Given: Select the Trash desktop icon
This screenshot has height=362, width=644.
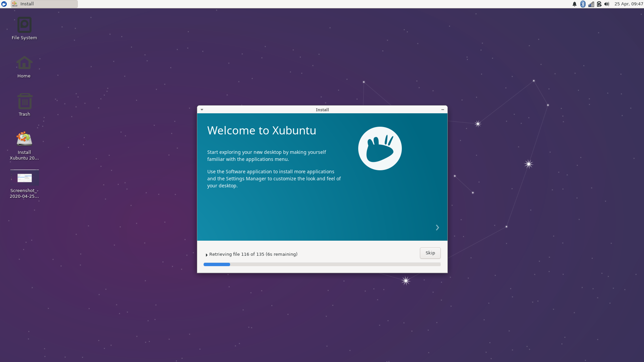Looking at the screenshot, I should coord(24,105).
